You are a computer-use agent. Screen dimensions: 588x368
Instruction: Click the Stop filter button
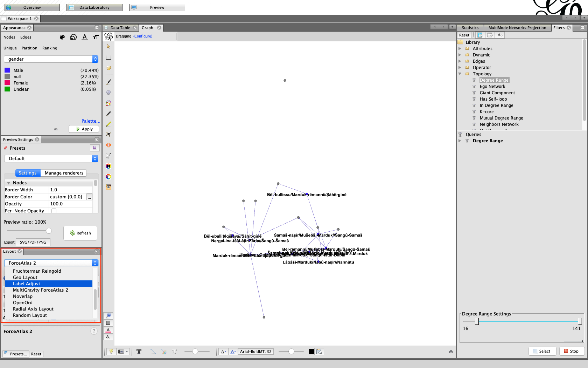pyautogui.click(x=571, y=351)
